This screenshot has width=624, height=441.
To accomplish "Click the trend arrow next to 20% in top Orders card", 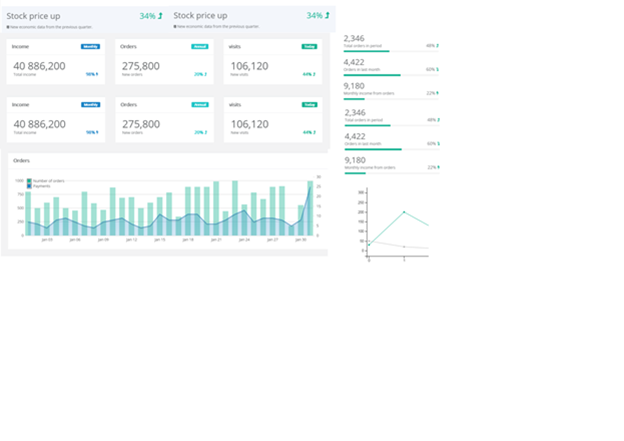I will [x=207, y=74].
